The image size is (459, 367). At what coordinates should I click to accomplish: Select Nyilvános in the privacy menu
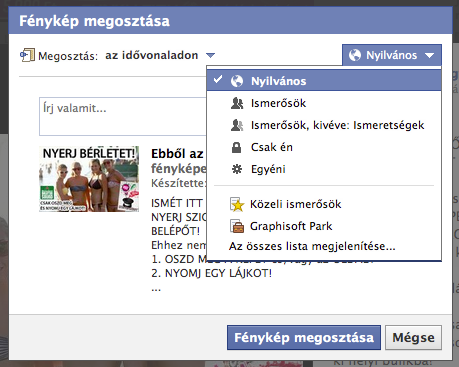[x=324, y=81]
